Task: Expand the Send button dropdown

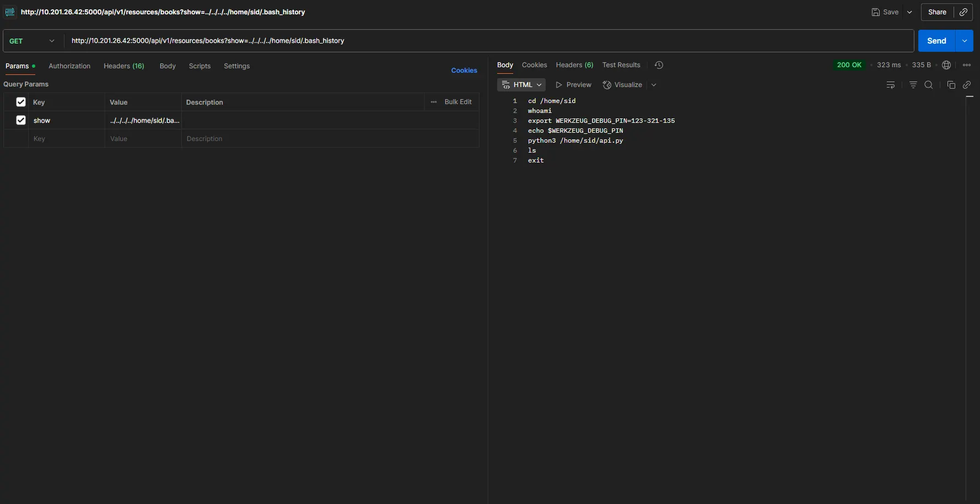Action: click(965, 40)
